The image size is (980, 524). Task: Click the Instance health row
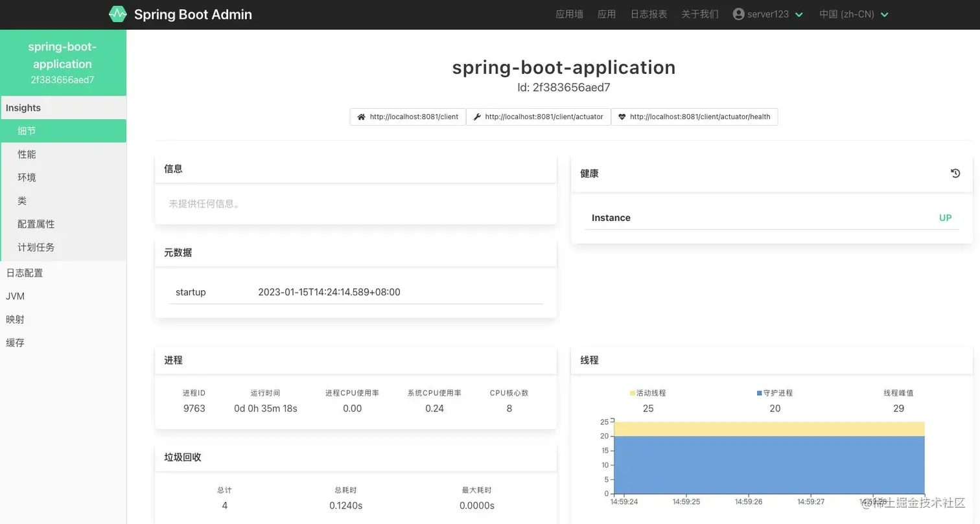771,218
